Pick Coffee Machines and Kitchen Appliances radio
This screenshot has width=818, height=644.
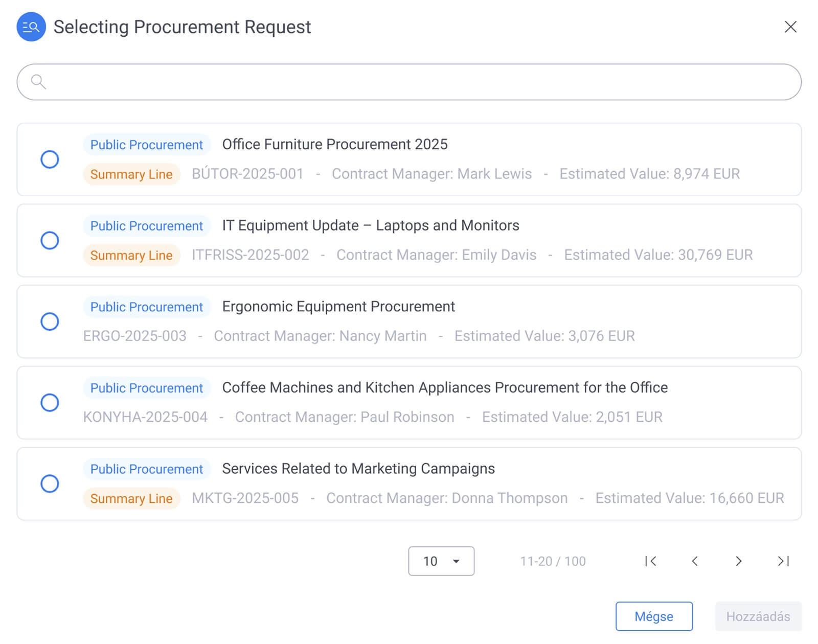[50, 403]
